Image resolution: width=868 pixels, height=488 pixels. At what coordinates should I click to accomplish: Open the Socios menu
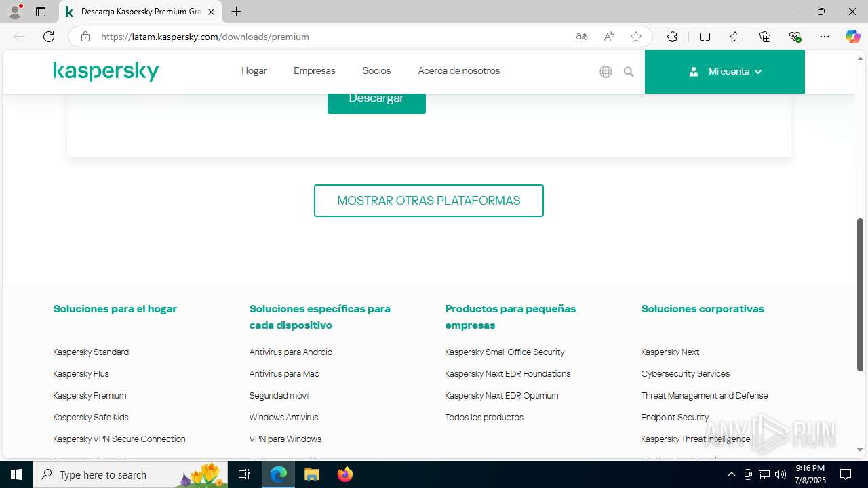(x=376, y=70)
